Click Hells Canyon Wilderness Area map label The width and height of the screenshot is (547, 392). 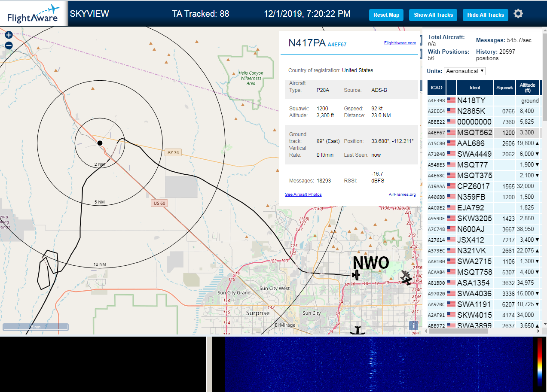coord(251,78)
